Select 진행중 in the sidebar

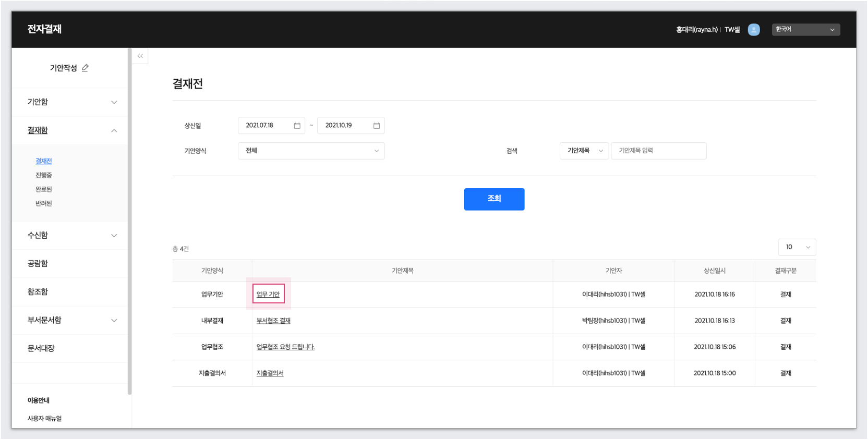pyautogui.click(x=44, y=175)
